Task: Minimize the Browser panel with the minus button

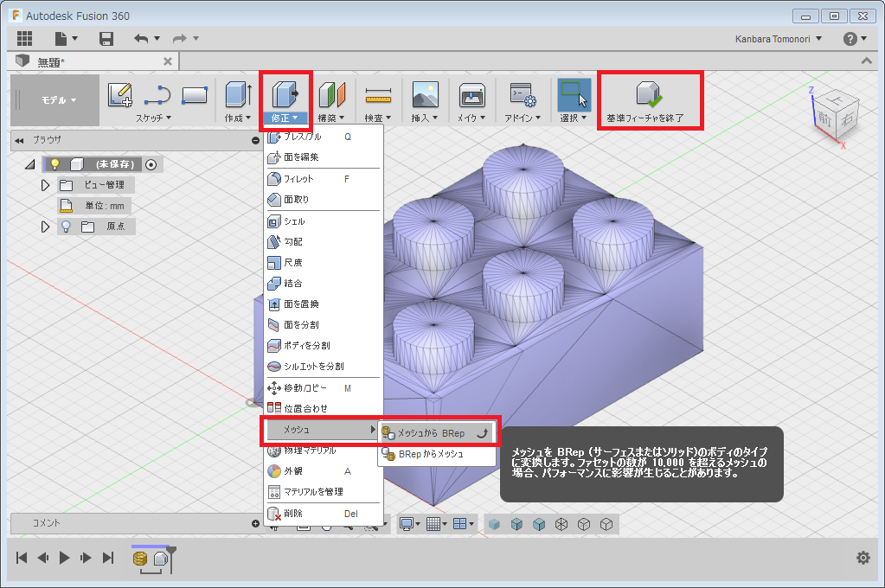Action: [255, 140]
